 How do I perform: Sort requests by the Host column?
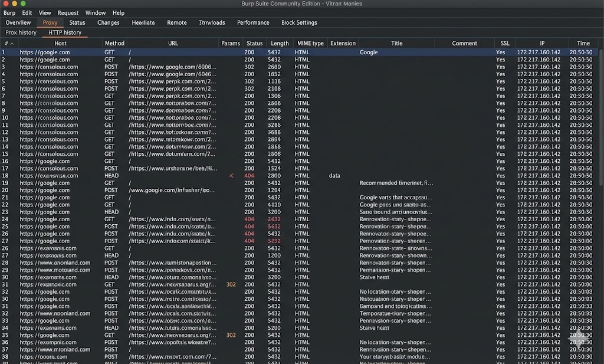coord(60,43)
